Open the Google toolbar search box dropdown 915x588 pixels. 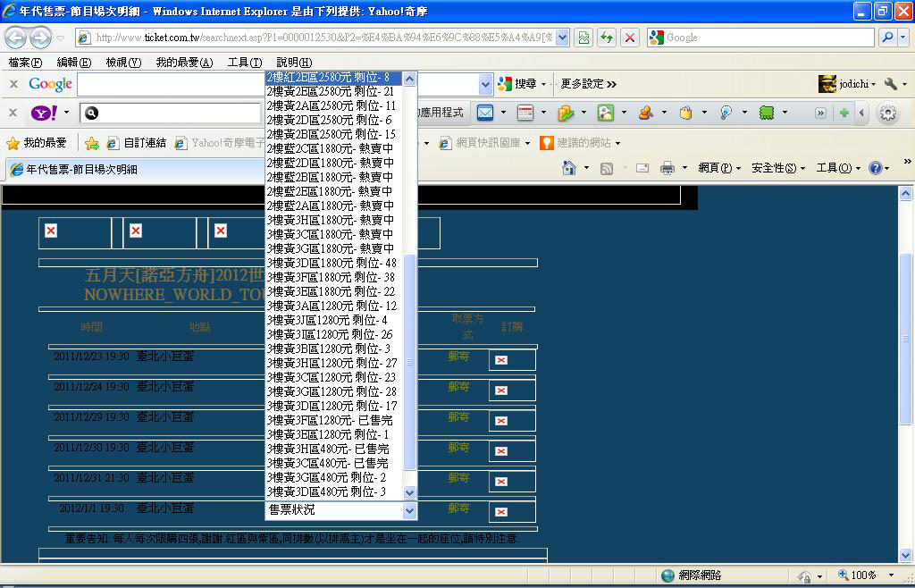[x=485, y=85]
